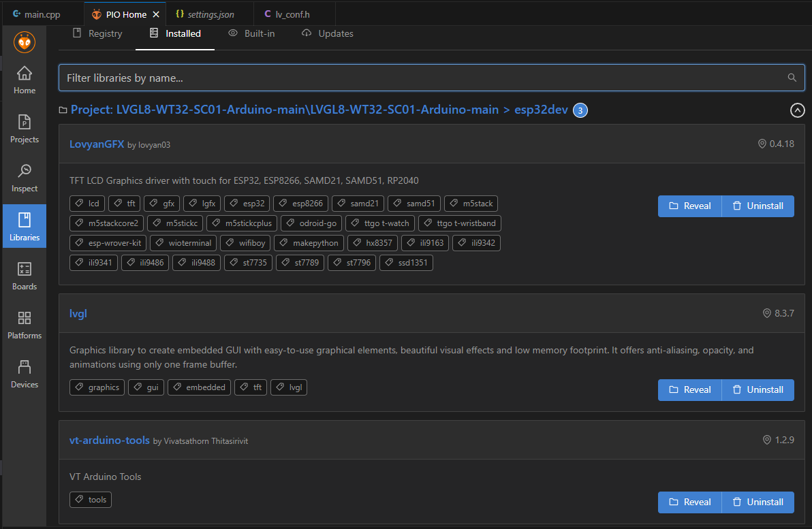Viewport: 812px width, 529px height.
Task: Click the PlatformIO logo icon
Action: 24,42
